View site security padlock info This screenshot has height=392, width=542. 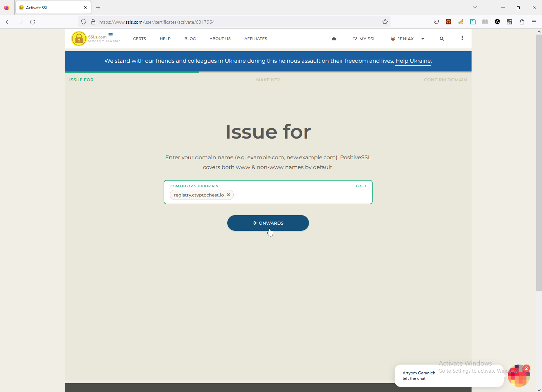(93, 22)
